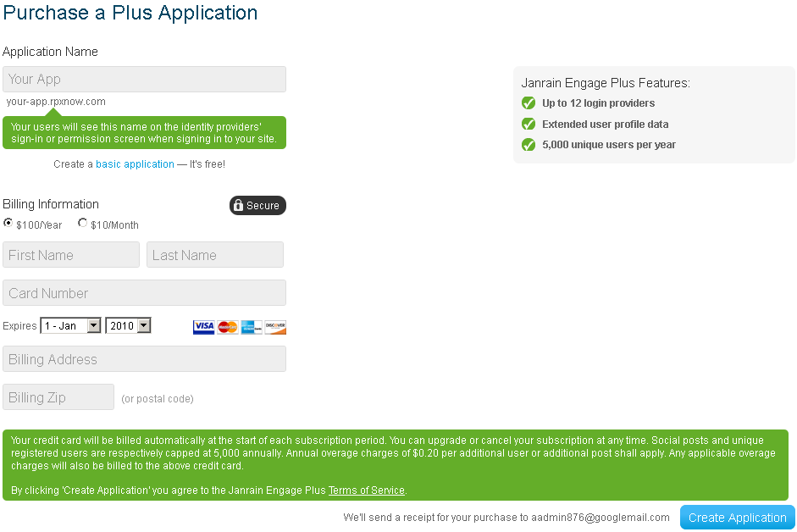Focus the Application Name field

tap(144, 80)
